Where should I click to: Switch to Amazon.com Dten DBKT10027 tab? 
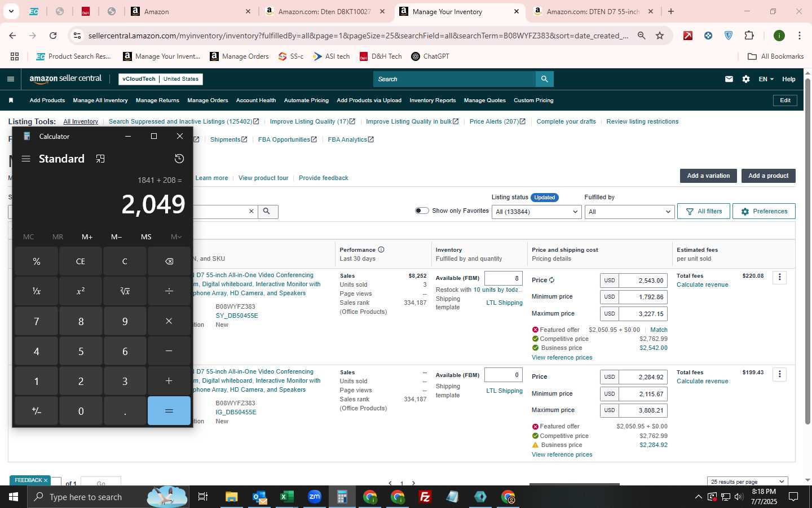point(325,11)
